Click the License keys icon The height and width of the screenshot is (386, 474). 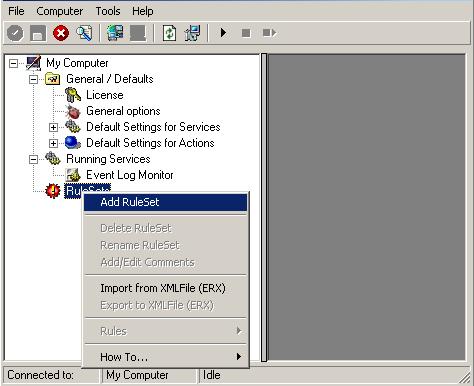(x=73, y=95)
